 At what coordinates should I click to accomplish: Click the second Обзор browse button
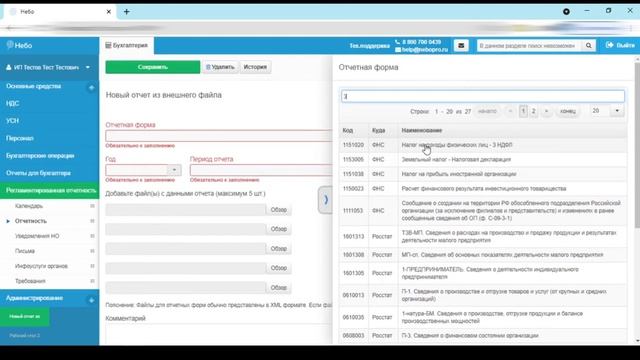coord(279,229)
